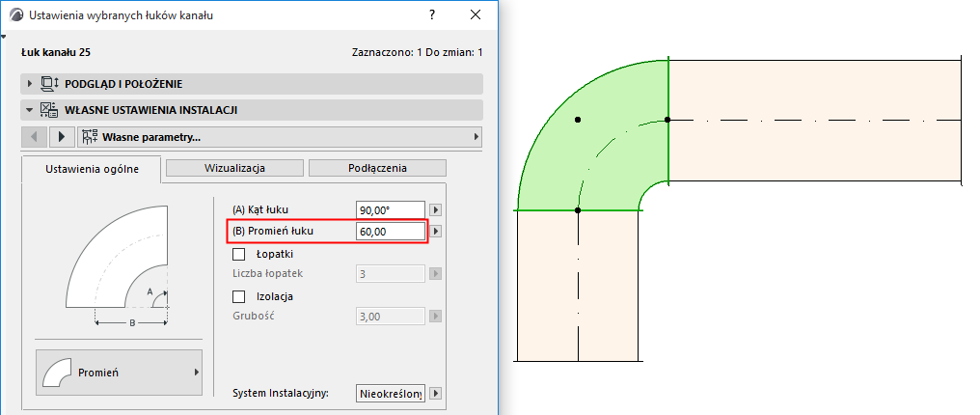Click the bend preview diagram thumbnail

(117, 266)
